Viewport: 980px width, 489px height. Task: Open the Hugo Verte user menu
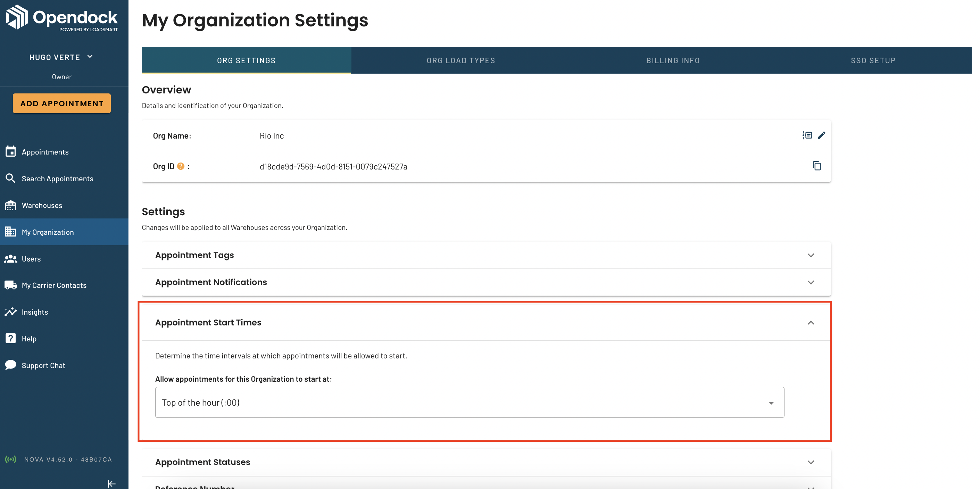tap(61, 57)
